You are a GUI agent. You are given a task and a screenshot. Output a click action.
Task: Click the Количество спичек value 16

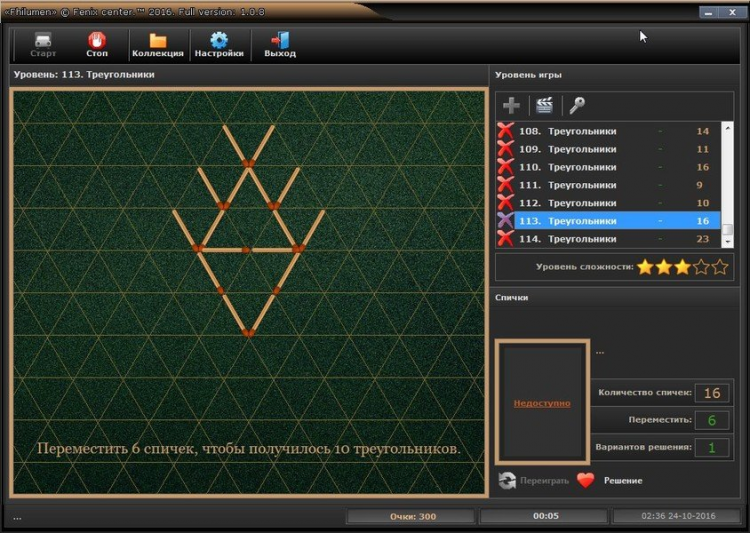712,393
